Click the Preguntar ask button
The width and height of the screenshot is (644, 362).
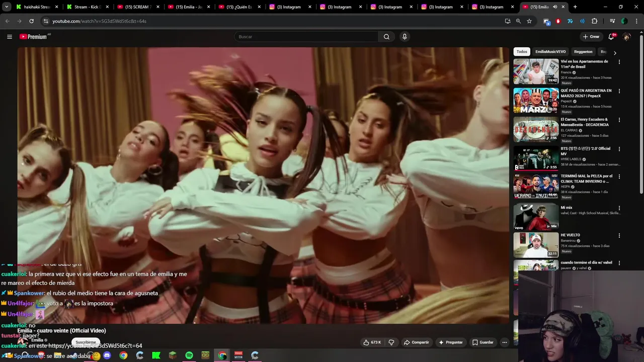451,342
